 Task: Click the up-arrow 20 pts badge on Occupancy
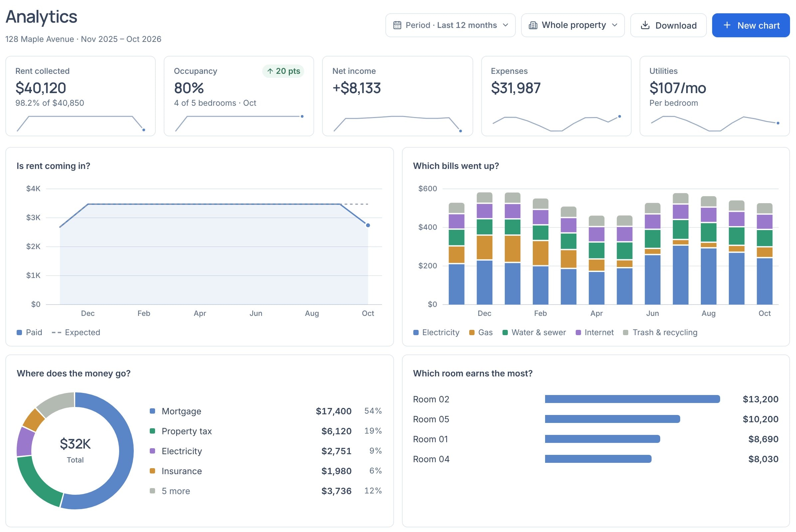283,71
